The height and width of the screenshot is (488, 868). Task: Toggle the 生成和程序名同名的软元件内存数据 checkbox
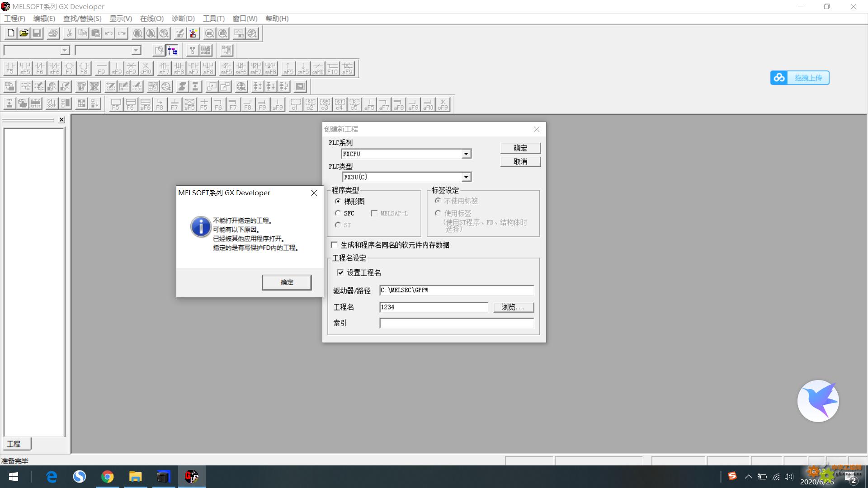pos(334,245)
